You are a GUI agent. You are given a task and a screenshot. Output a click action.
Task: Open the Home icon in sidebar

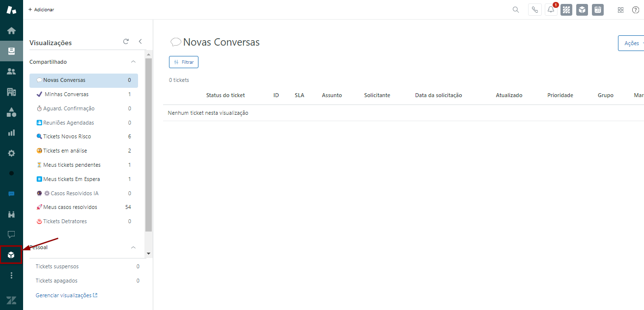coord(11,30)
